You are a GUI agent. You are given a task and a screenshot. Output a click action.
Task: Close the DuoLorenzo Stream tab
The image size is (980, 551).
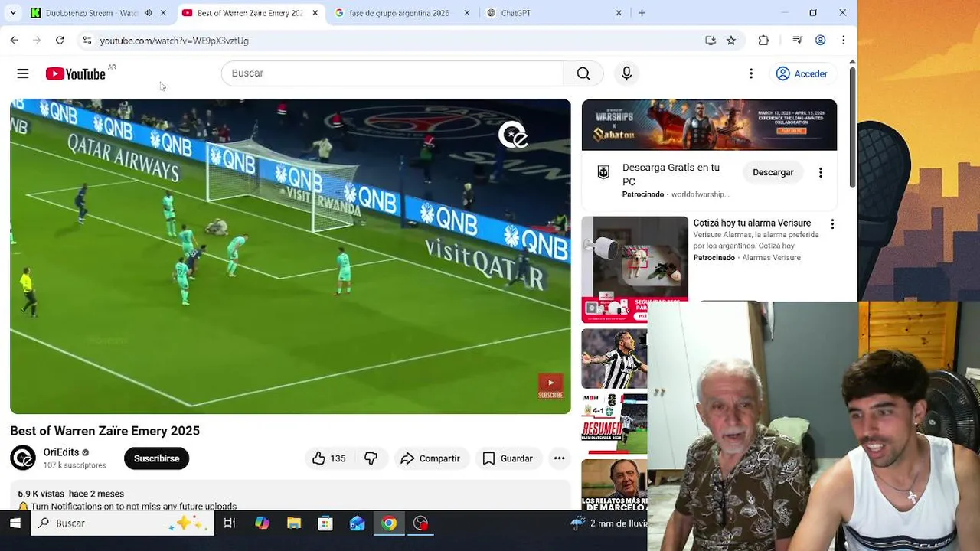point(162,13)
